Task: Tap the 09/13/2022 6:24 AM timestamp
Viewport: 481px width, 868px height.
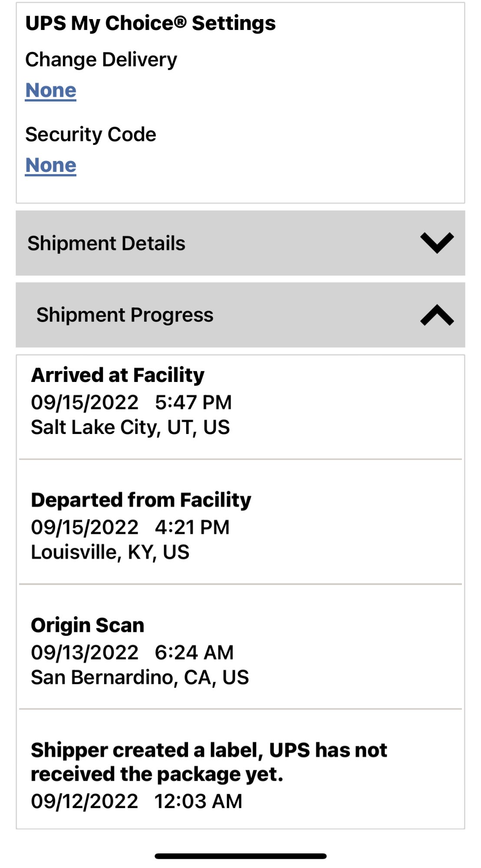Action: click(x=132, y=652)
